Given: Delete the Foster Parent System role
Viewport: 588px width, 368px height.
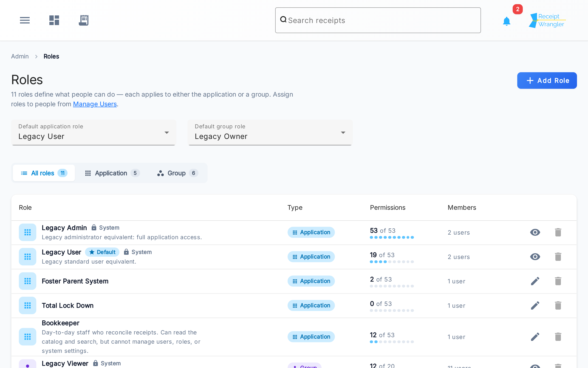Looking at the screenshot, I should point(558,281).
